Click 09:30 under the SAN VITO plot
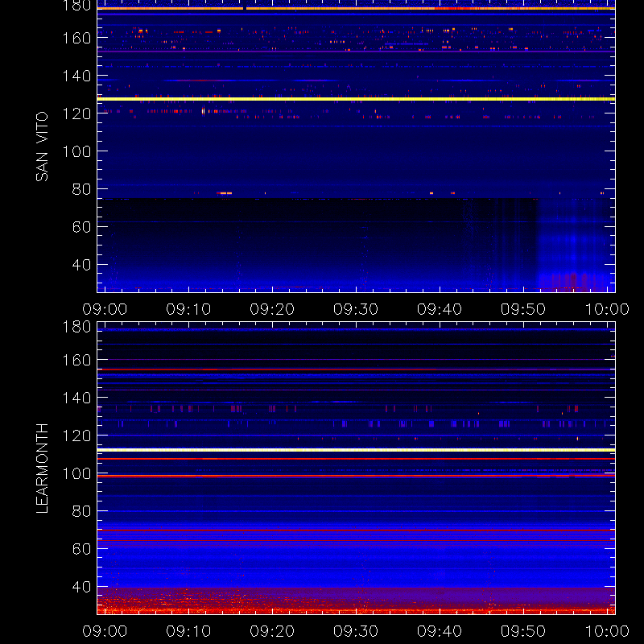The width and height of the screenshot is (644, 644). point(356,309)
